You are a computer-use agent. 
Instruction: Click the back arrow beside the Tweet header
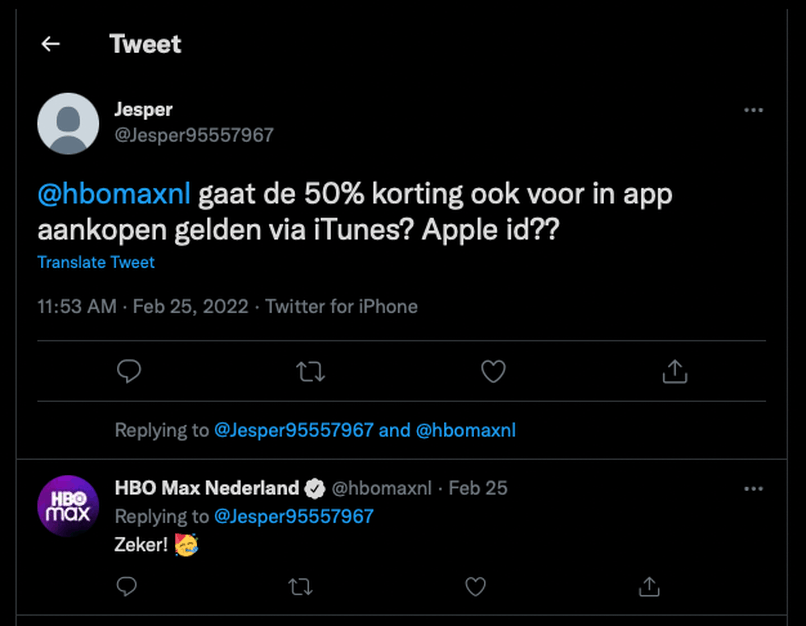tap(50, 44)
